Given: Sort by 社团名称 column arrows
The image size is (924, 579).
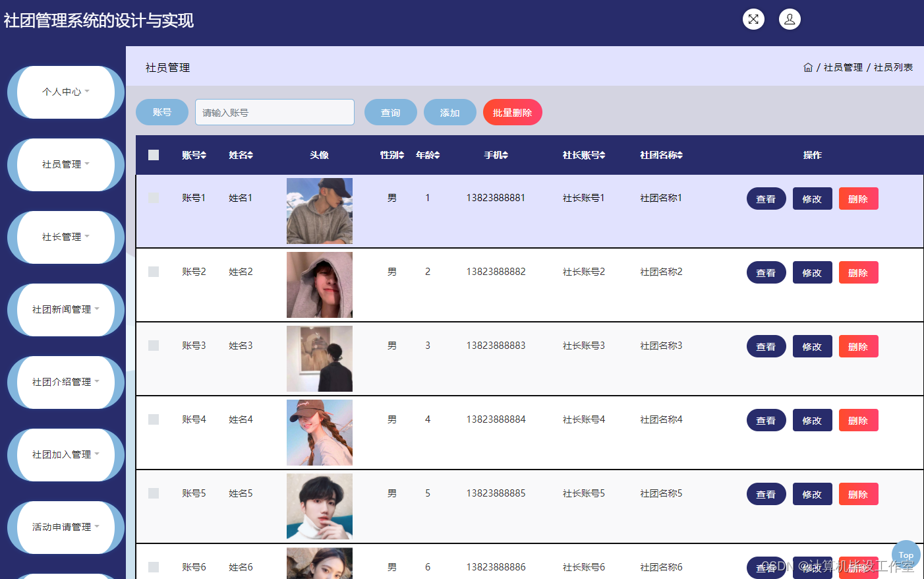Looking at the screenshot, I should (680, 155).
